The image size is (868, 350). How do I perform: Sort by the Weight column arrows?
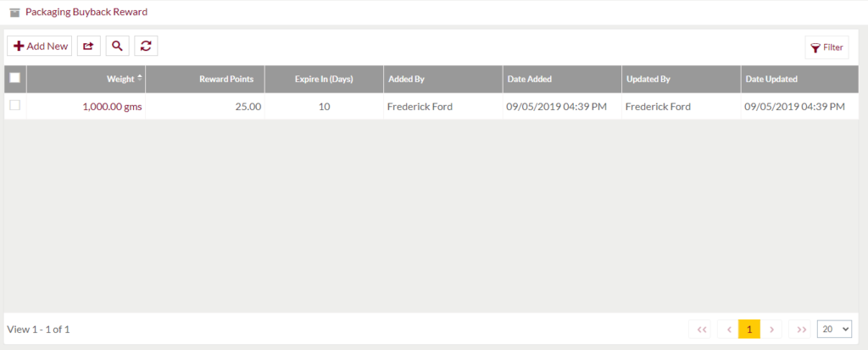(140, 79)
